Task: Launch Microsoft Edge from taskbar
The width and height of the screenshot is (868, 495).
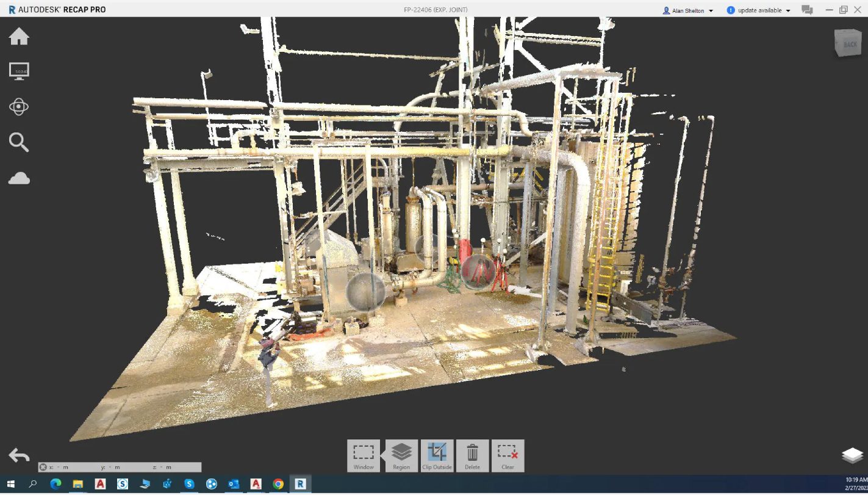Action: tap(56, 484)
